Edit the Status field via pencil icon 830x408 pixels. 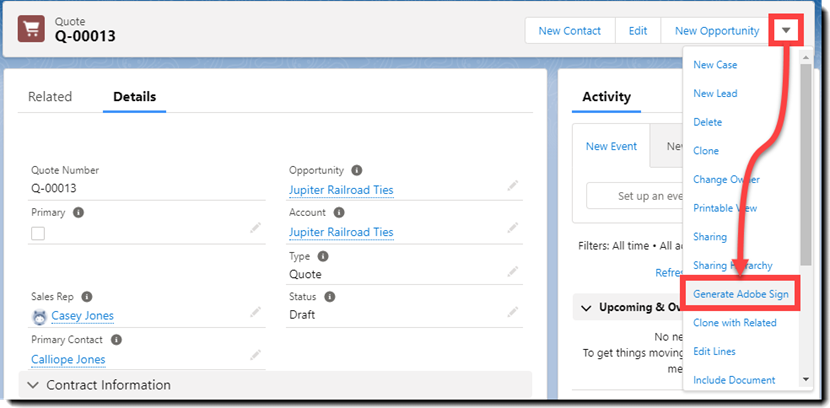pos(512,311)
